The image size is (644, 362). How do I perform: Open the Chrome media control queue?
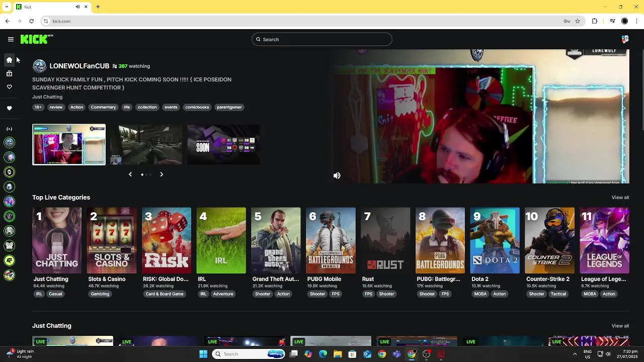click(612, 21)
